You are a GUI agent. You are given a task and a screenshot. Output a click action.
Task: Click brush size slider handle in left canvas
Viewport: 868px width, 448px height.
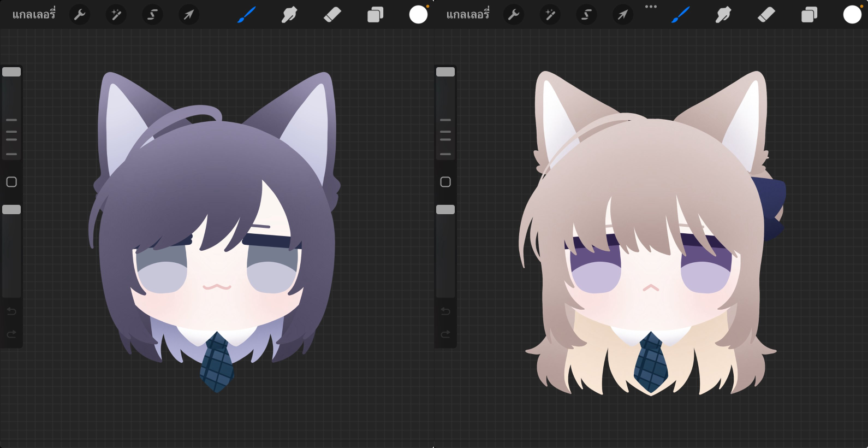[x=11, y=72]
